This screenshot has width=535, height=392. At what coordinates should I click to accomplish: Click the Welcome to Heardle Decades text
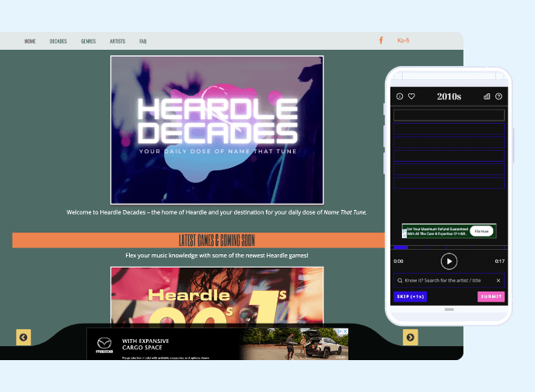tap(217, 212)
